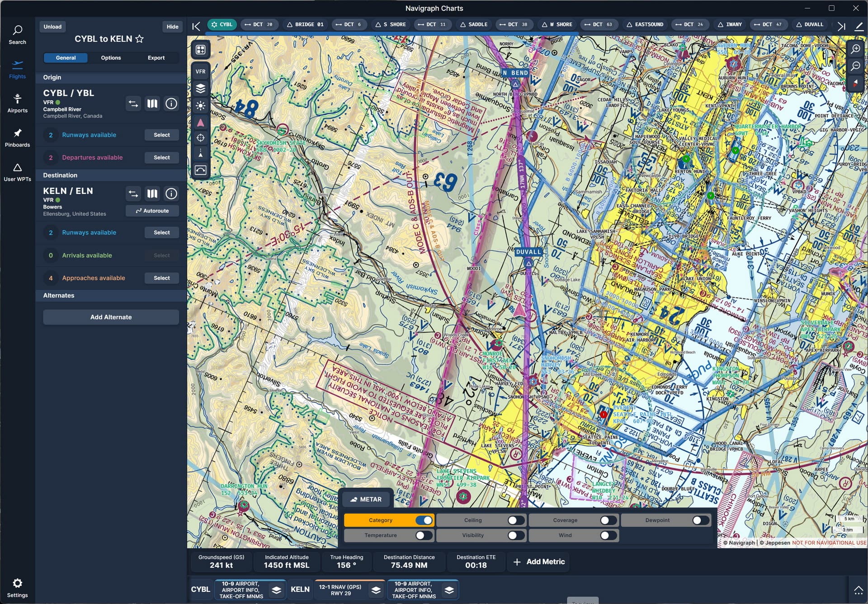The height and width of the screenshot is (604, 868).
Task: Click the CYBL airport info icon
Action: click(171, 104)
